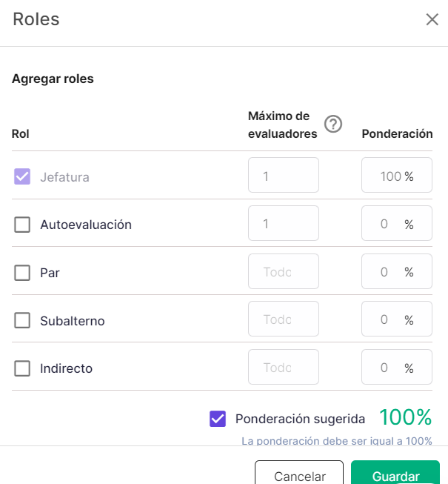The width and height of the screenshot is (448, 484).
Task: Toggle the Jefatura role checkbox
Action: point(22,176)
